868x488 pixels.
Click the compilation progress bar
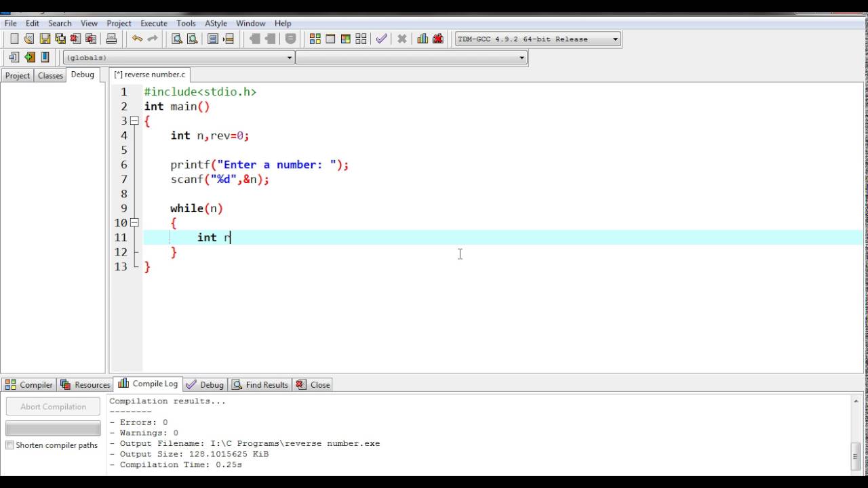53,428
